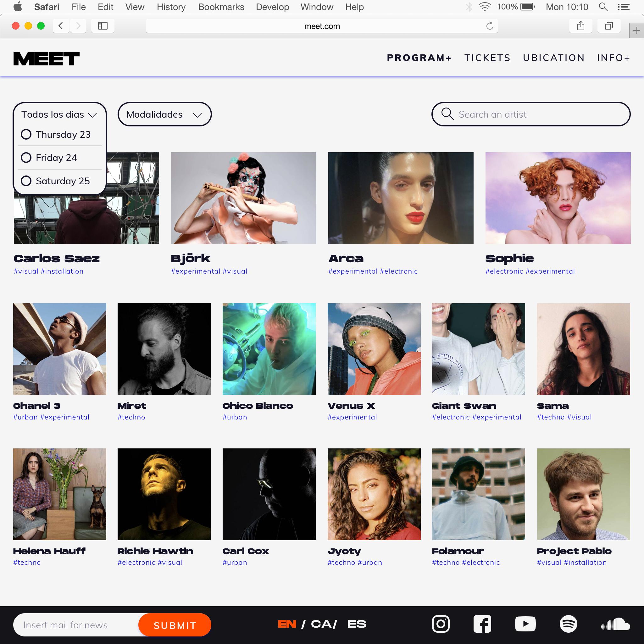
Task: Collapse the Todos los dias dropdown
Action: tap(59, 114)
